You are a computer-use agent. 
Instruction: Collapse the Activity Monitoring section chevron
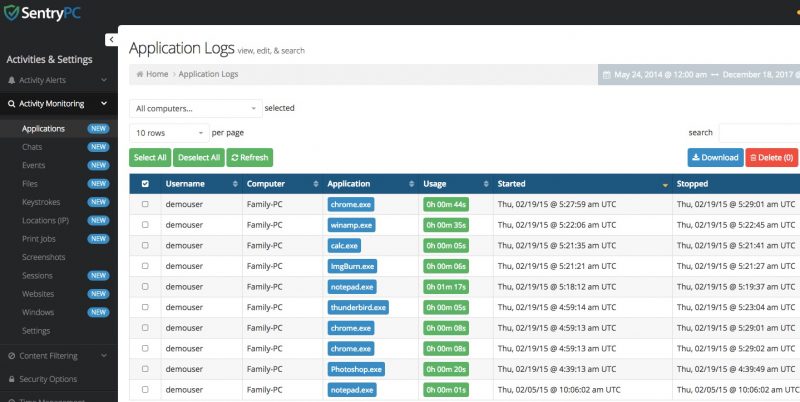pos(104,104)
